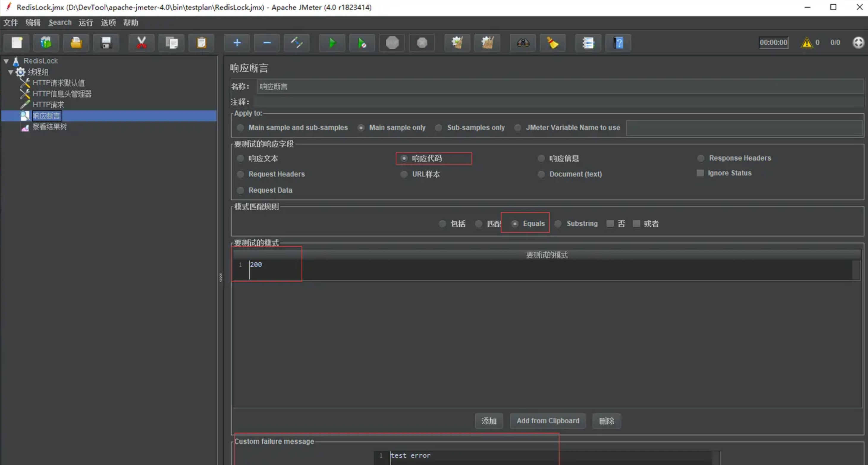Click 删除 button to remove pattern
This screenshot has width=868, height=465.
[607, 421]
